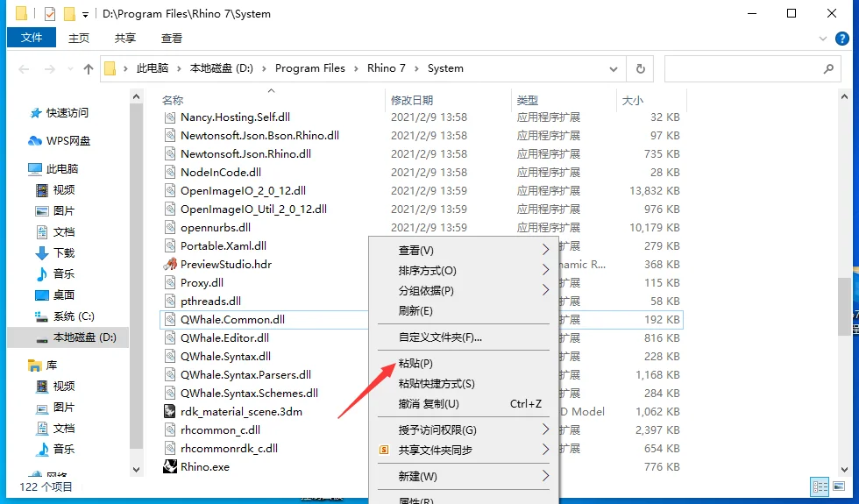This screenshot has height=504, width=859.
Task: Open the quick access toolbar dropdown arrow
Action: (x=86, y=14)
